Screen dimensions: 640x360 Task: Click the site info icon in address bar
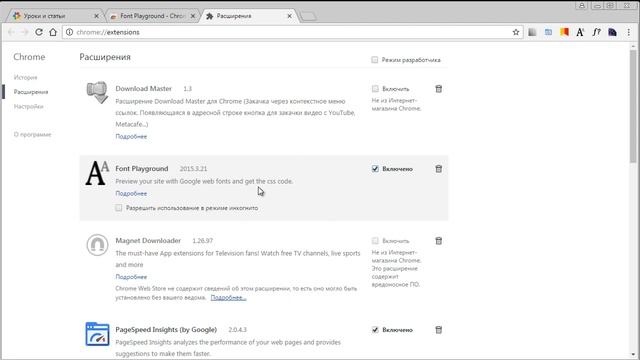69,32
